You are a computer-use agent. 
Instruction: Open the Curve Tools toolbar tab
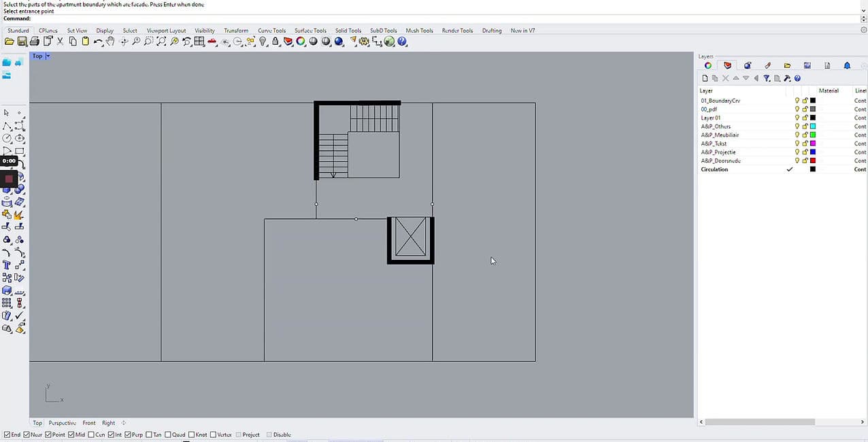pyautogui.click(x=271, y=30)
